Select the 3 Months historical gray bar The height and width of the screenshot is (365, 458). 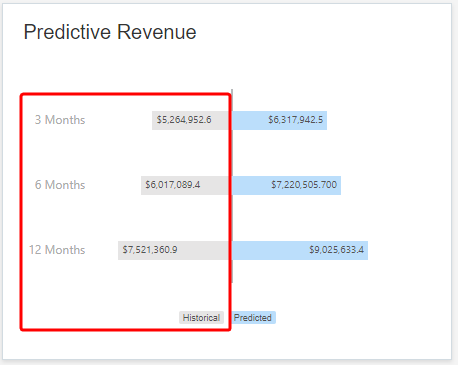[190, 120]
